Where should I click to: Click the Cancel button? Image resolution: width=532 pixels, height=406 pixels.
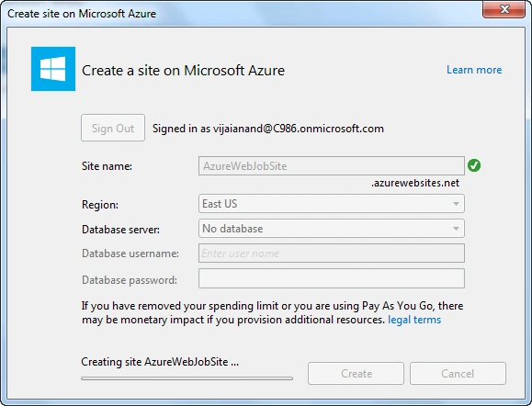(458, 374)
